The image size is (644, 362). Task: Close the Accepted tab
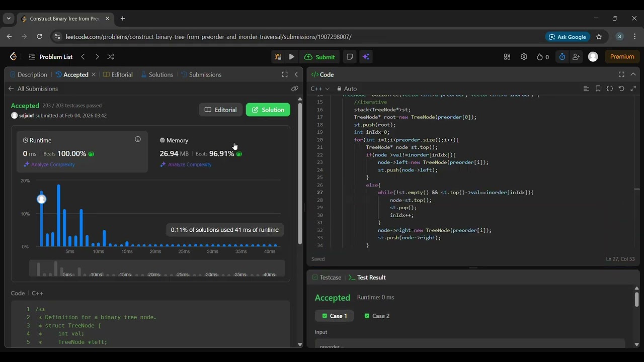[x=94, y=74]
